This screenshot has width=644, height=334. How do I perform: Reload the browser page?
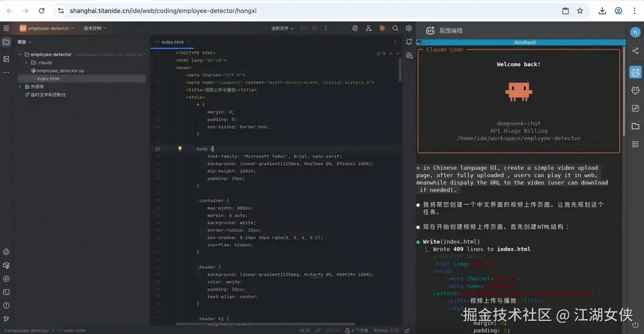click(42, 11)
